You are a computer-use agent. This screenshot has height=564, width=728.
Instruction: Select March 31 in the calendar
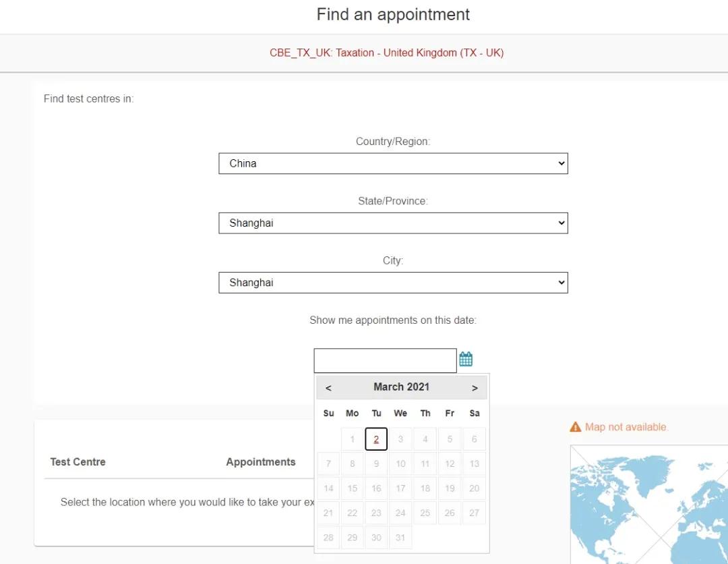tap(400, 538)
